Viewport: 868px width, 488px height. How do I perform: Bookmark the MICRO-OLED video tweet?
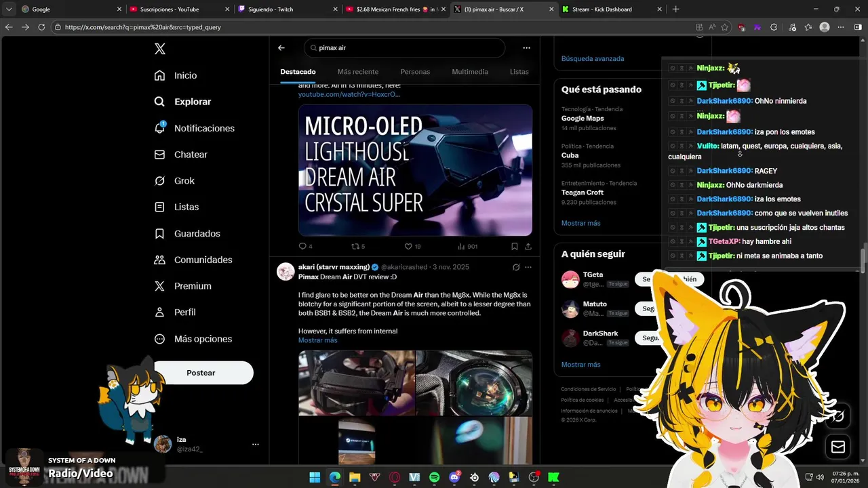coord(515,247)
